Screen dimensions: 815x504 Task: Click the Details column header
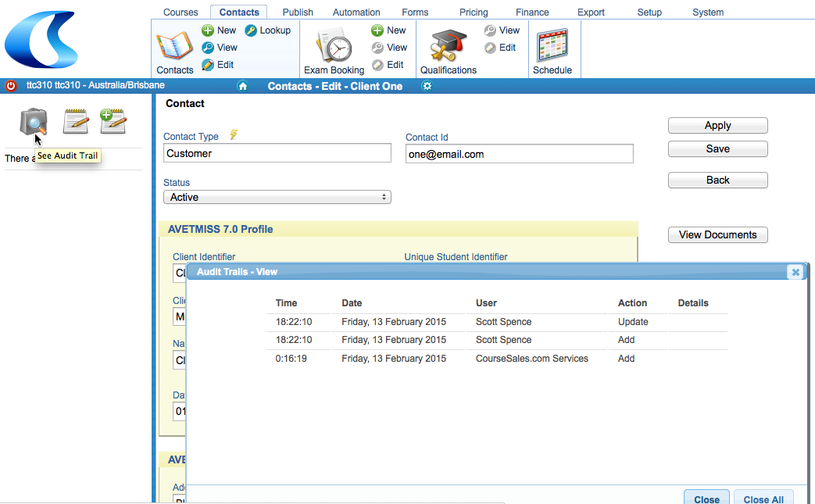(x=693, y=303)
